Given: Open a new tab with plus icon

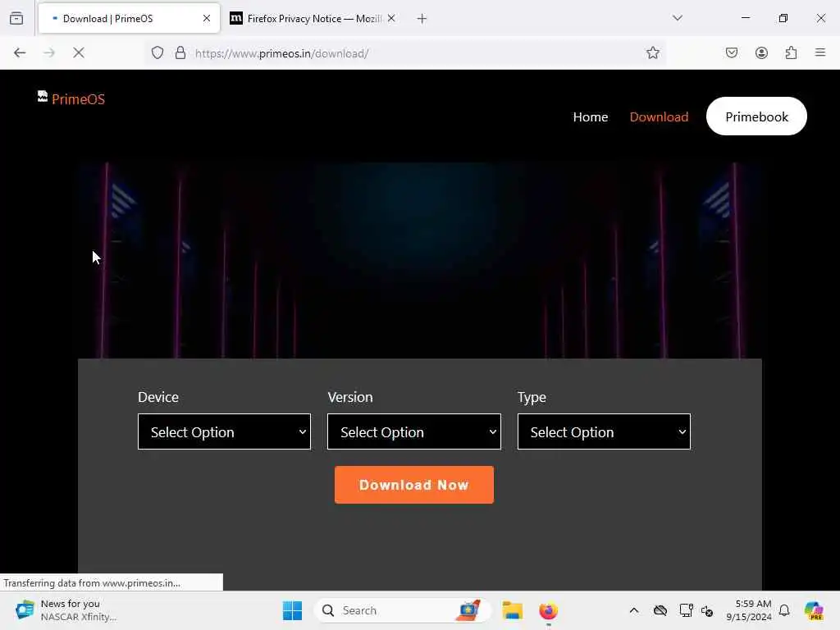Looking at the screenshot, I should (422, 19).
